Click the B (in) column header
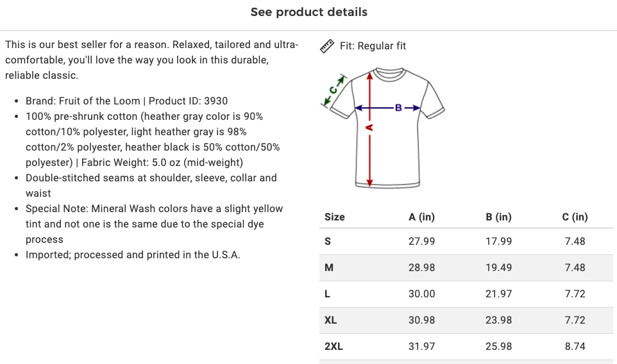This screenshot has width=617, height=364. (x=498, y=217)
